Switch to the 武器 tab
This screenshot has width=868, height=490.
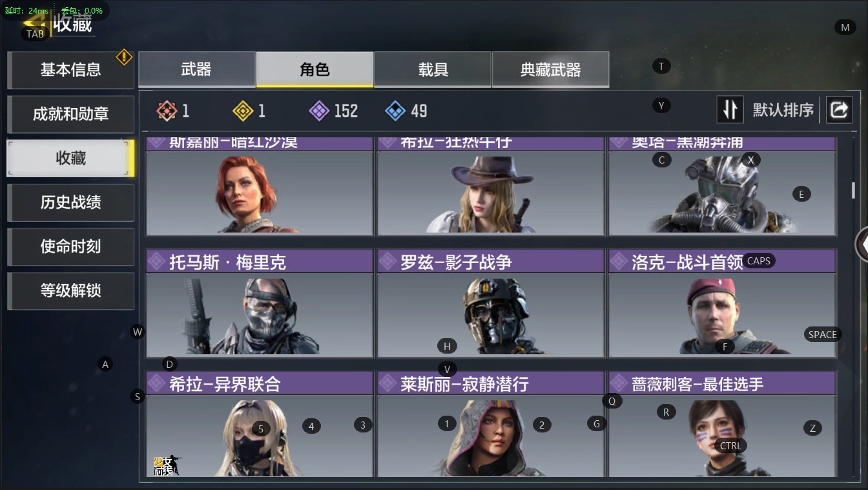click(x=196, y=69)
